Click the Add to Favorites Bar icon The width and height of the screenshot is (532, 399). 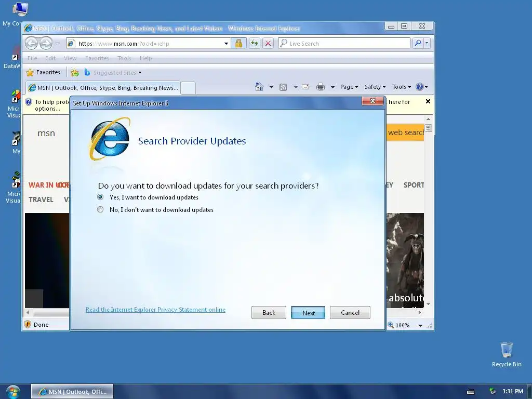(75, 72)
